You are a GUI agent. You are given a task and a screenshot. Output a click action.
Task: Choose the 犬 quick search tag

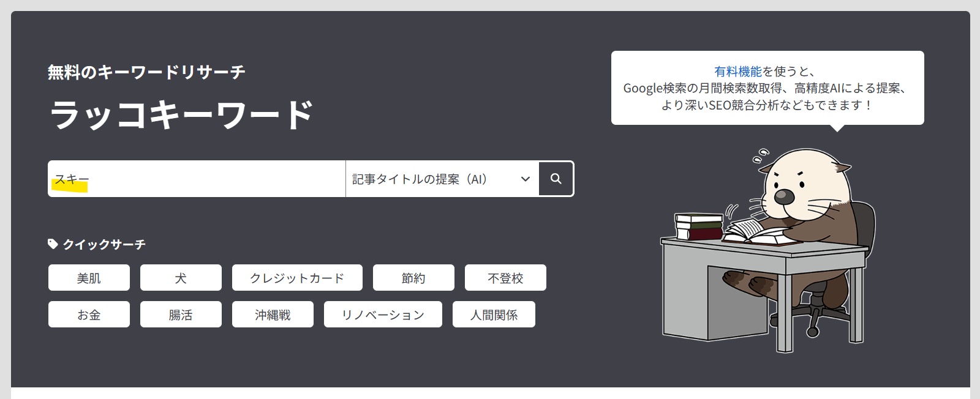tap(181, 278)
